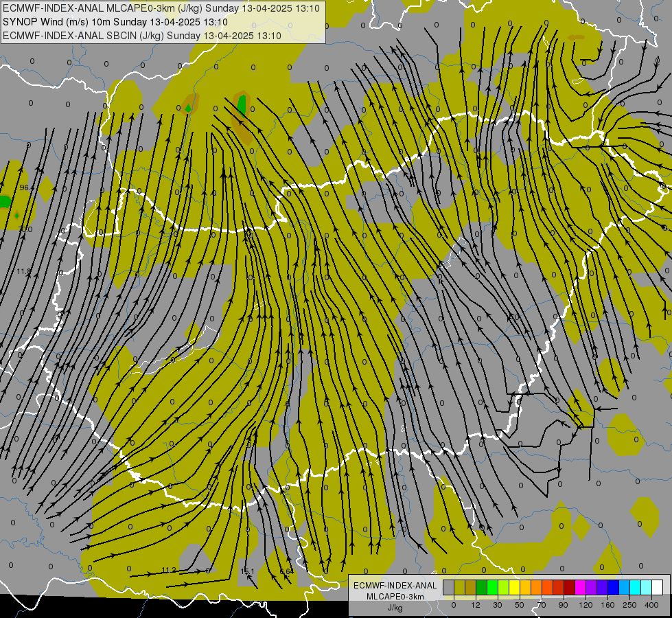Image resolution: width=672 pixels, height=618 pixels.
Task: Click the legend label 400
Action: (x=651, y=605)
